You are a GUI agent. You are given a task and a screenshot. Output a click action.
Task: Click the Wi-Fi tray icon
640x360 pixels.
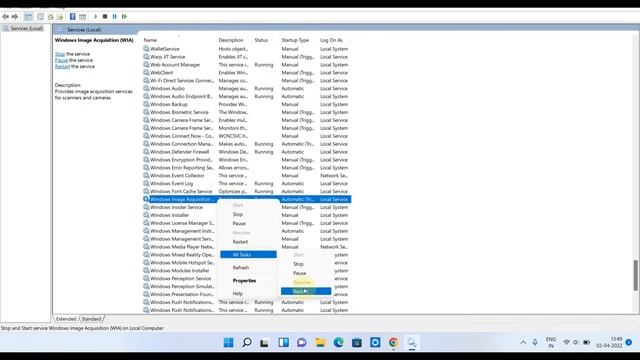(x=566, y=342)
